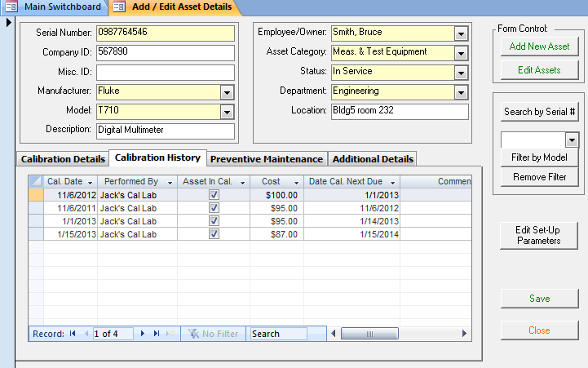Viewport: 588px width, 368px height.
Task: Click the Location field
Action: tap(400, 112)
